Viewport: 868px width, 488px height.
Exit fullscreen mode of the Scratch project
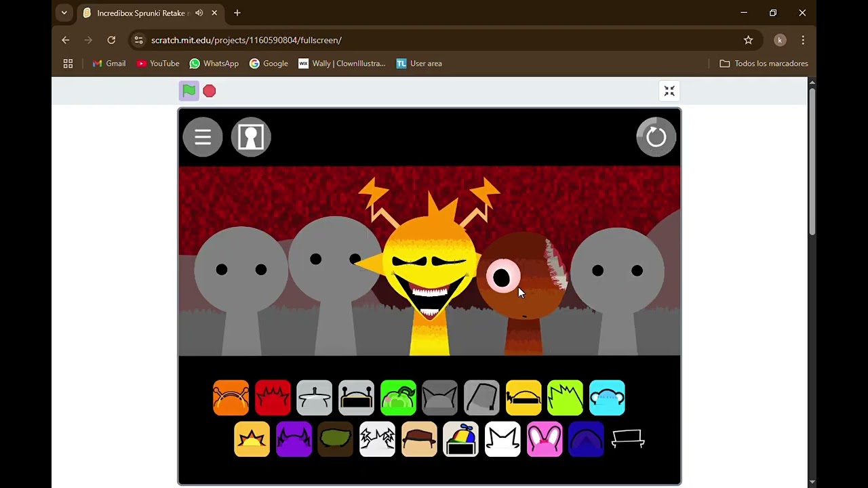(669, 91)
